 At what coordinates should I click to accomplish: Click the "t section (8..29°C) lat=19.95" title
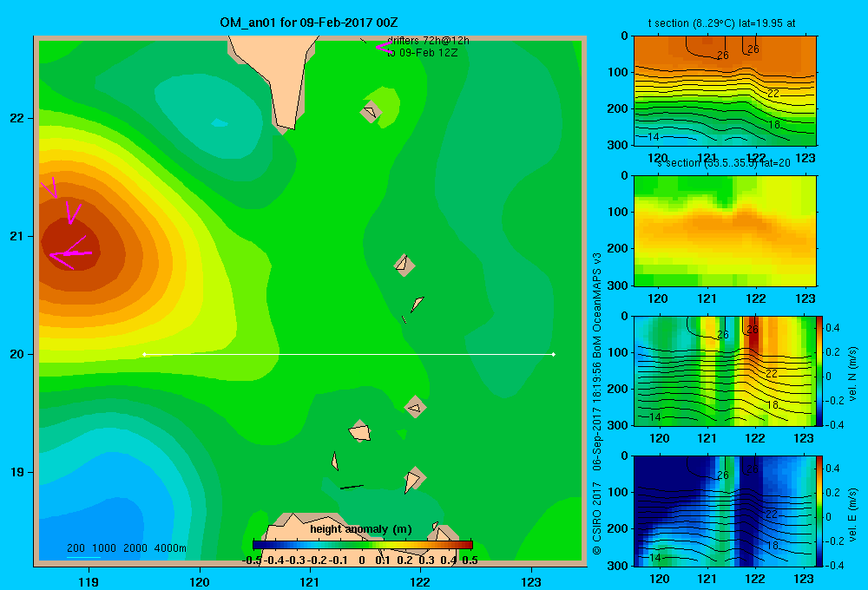[x=722, y=23]
